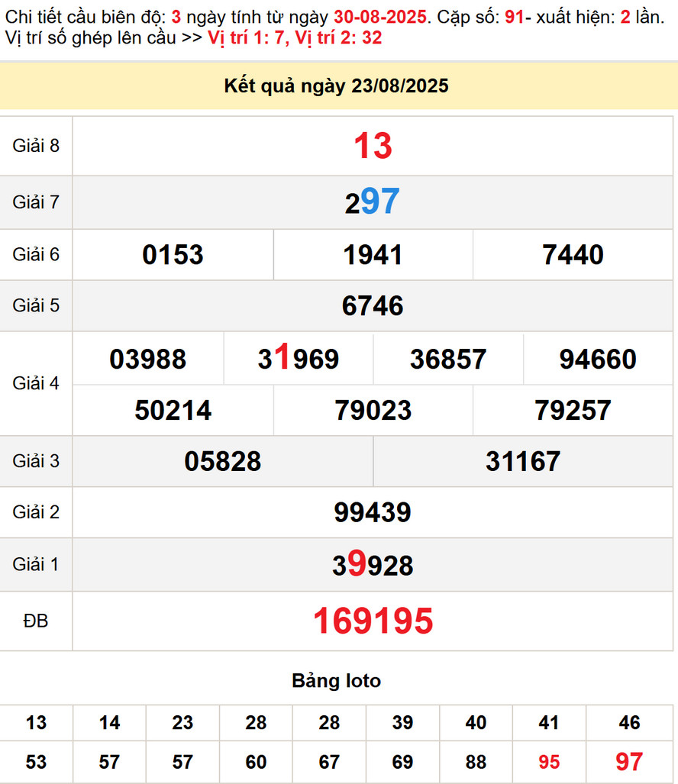
Task: Click Giải 6 number 7440
Action: click(573, 254)
